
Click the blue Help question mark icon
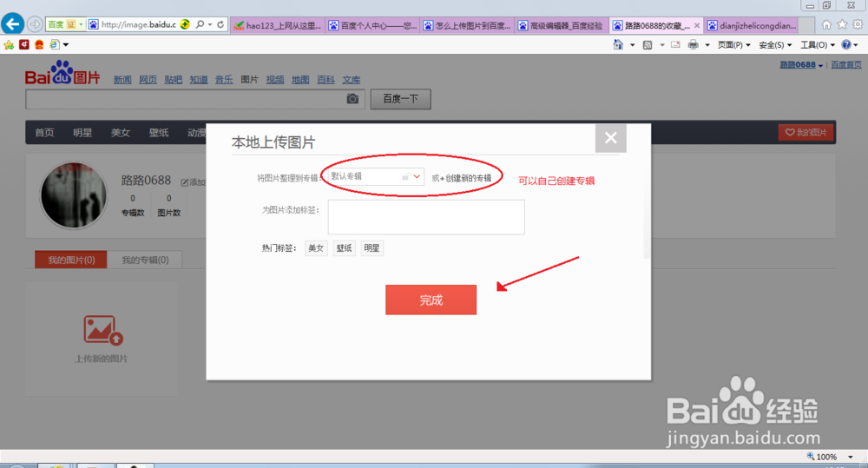[x=845, y=44]
